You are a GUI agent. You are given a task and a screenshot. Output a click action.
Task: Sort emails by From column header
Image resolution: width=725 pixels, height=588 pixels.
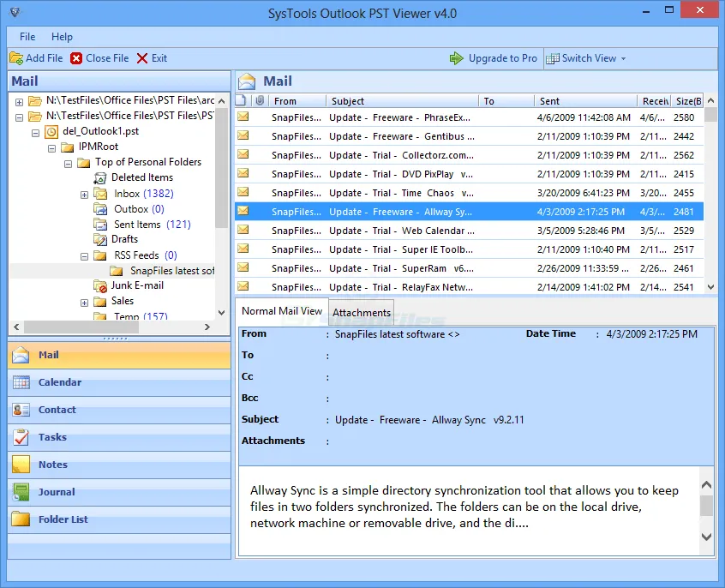click(297, 101)
